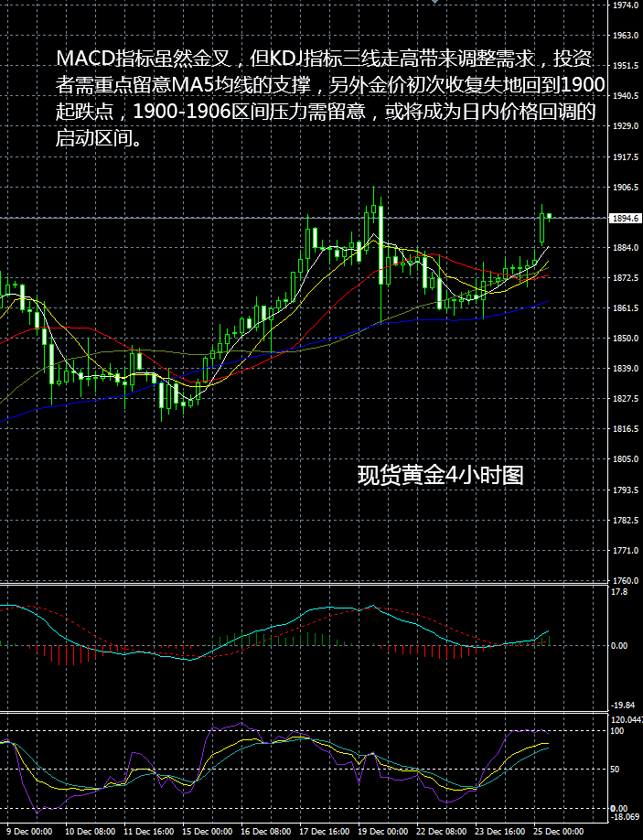Click the 1963.0 price axis label

(x=625, y=36)
